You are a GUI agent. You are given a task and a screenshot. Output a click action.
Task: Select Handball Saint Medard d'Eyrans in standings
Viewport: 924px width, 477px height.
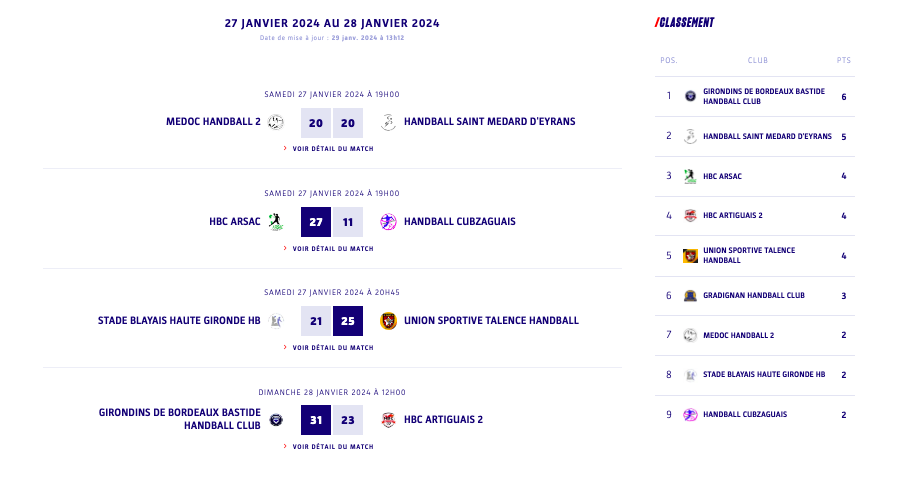click(767, 136)
